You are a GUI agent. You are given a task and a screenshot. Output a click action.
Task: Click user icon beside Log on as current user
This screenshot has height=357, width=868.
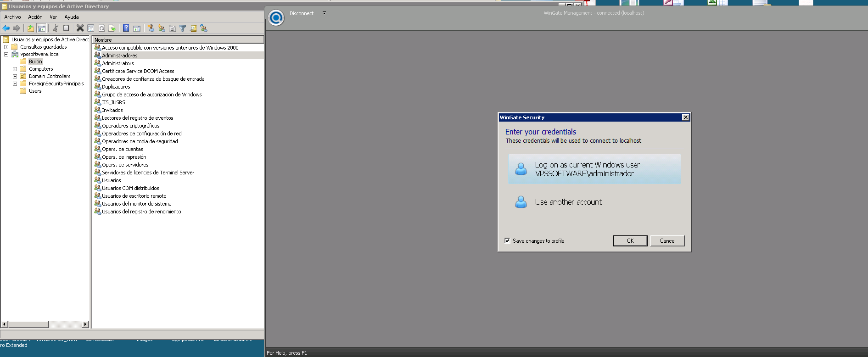click(521, 169)
